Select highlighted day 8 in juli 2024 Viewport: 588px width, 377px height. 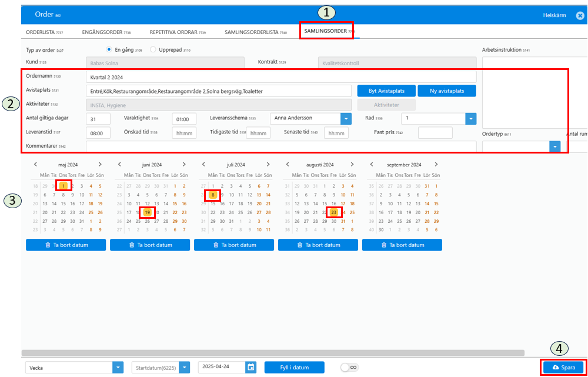click(x=213, y=195)
